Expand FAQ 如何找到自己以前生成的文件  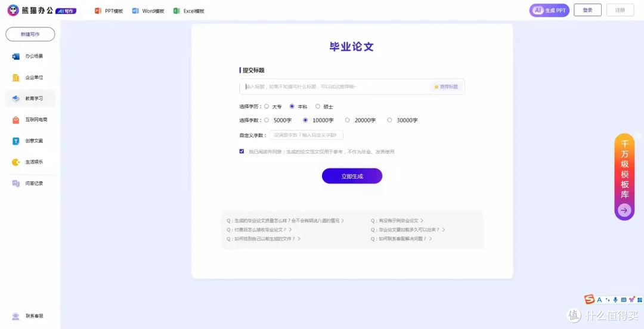click(x=264, y=238)
